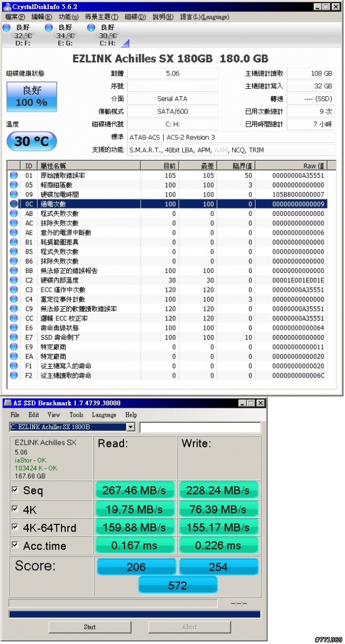Viewport: 345px width, 644px height.
Task: Click status orb for attribute AE 意外的電源中斷數
Action: point(14,233)
